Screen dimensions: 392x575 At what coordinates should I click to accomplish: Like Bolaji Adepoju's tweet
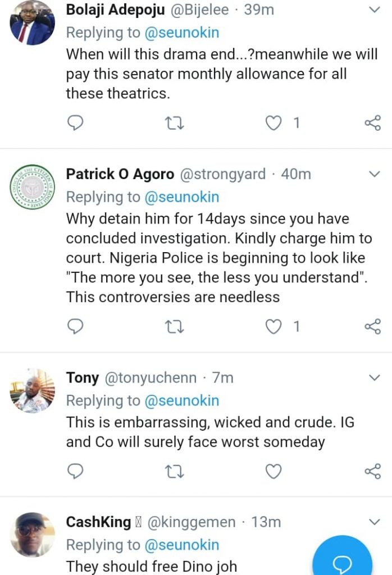(x=273, y=123)
